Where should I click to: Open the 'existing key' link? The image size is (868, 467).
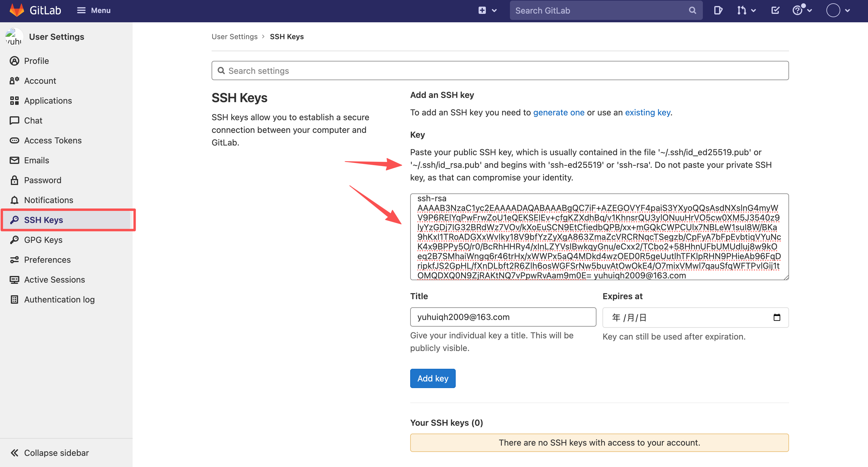pyautogui.click(x=647, y=113)
